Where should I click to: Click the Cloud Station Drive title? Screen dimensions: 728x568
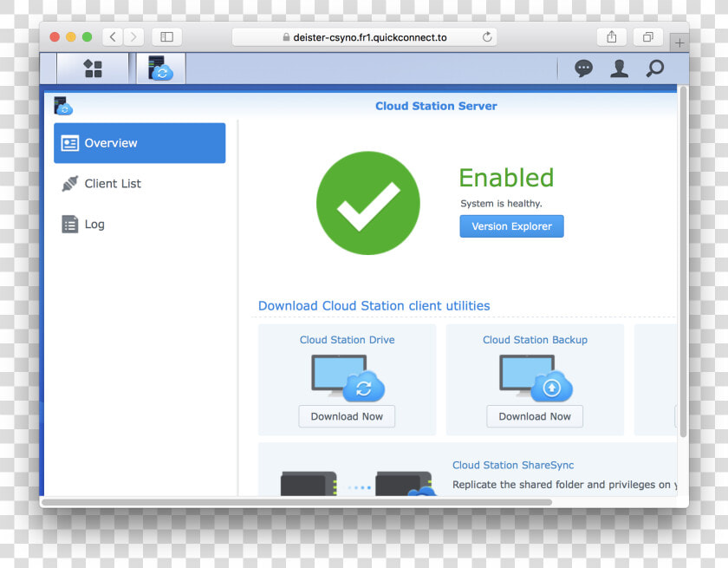click(x=347, y=340)
